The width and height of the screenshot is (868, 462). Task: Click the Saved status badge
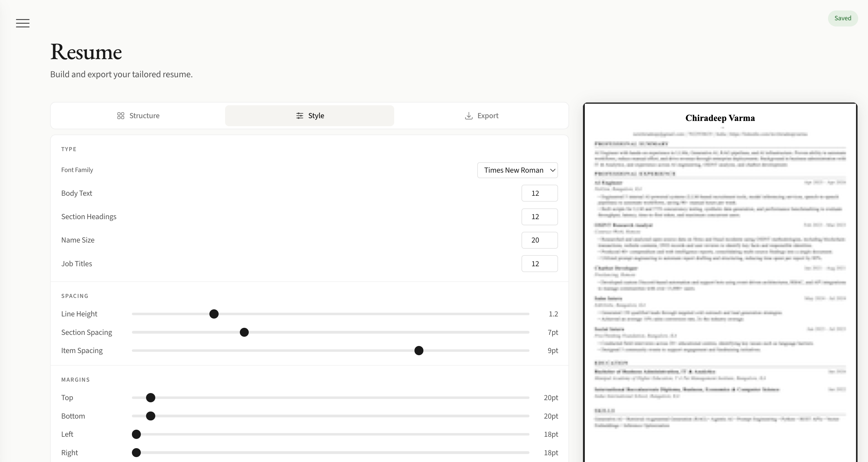tap(842, 18)
